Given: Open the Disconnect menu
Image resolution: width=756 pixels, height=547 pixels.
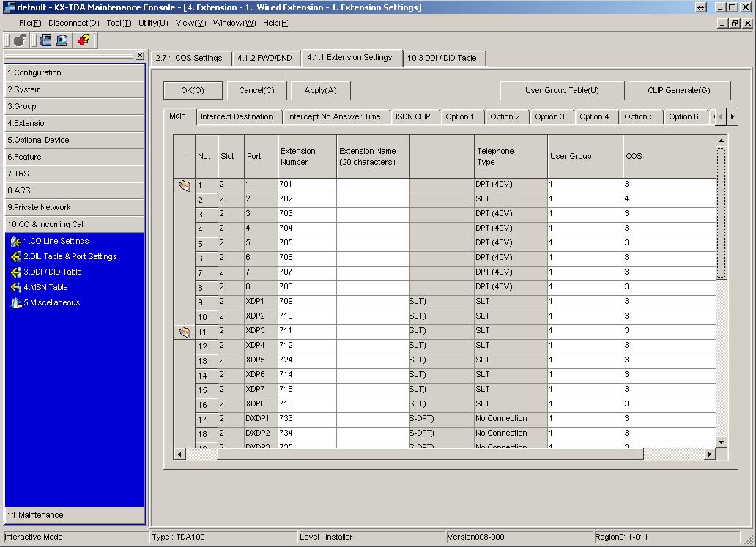Looking at the screenshot, I should [74, 23].
